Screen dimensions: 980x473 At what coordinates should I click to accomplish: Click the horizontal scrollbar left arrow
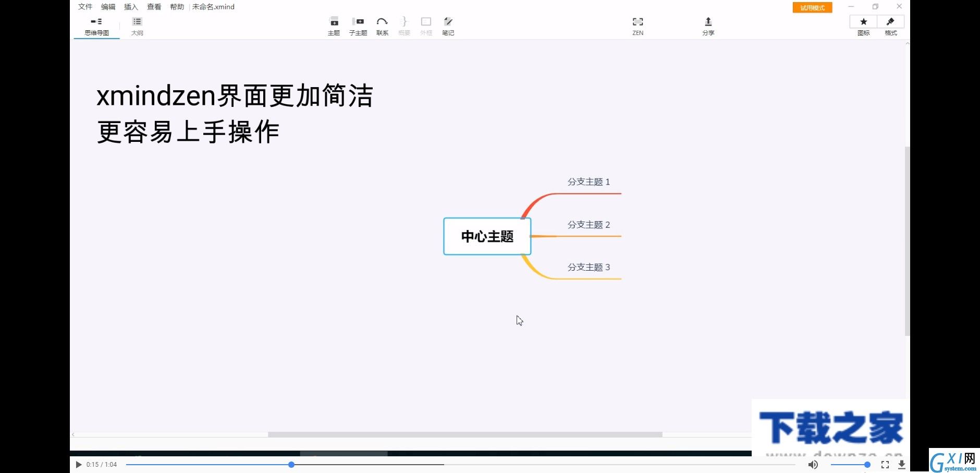pos(73,434)
